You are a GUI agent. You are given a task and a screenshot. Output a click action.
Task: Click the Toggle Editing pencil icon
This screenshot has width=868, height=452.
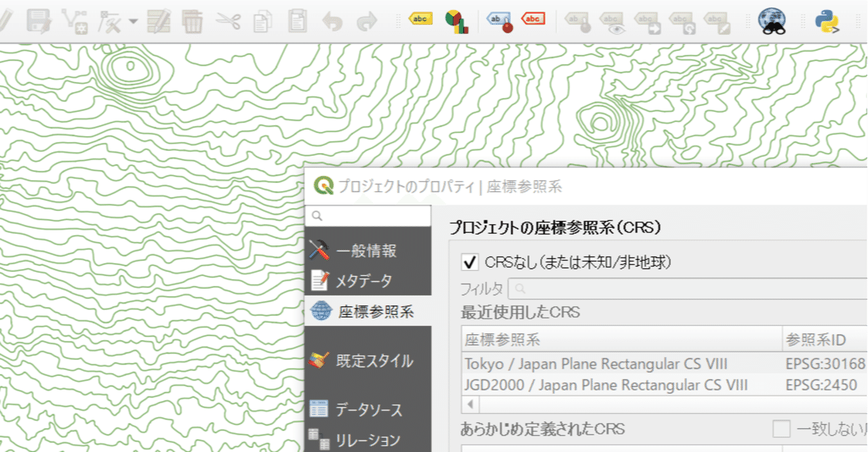(x=4, y=21)
